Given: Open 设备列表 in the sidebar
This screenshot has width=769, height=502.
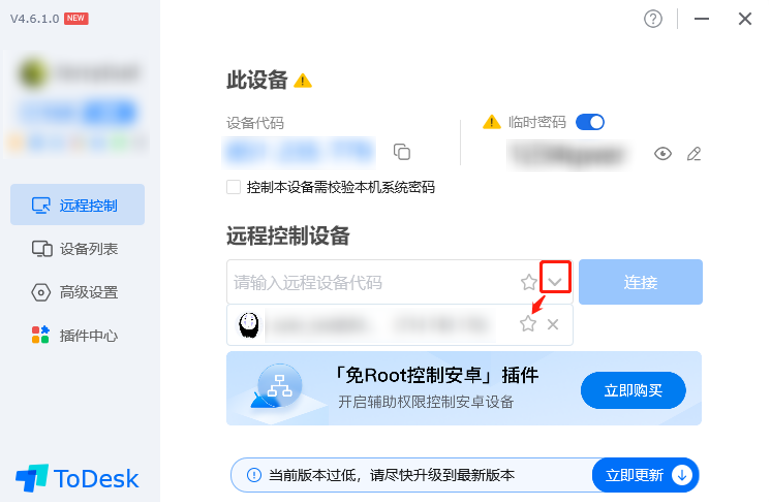Looking at the screenshot, I should [x=77, y=249].
